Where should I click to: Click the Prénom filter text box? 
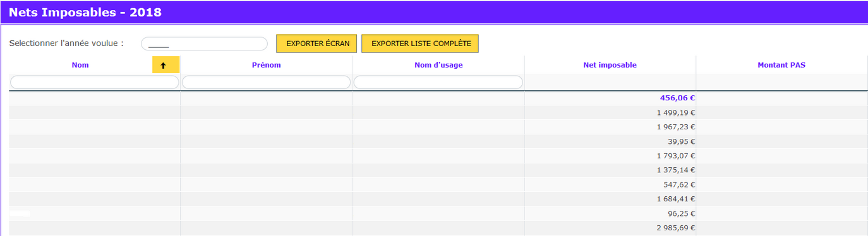pyautogui.click(x=266, y=82)
